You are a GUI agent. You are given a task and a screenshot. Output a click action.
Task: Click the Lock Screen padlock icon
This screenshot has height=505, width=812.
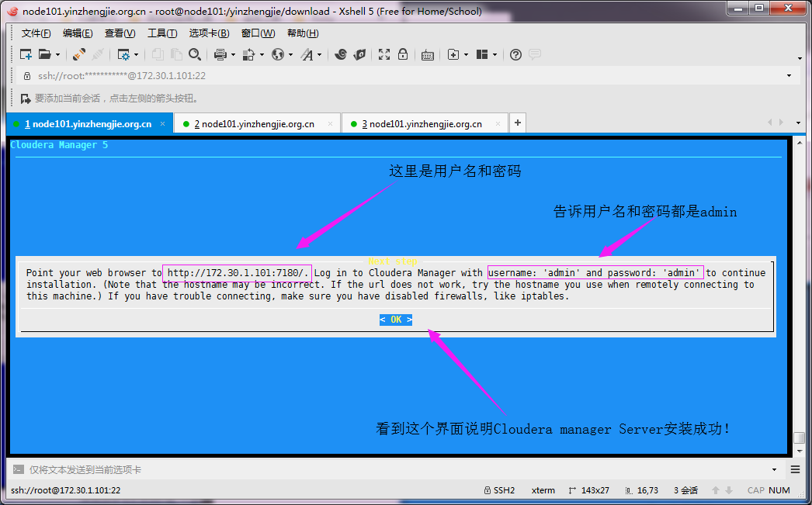403,54
